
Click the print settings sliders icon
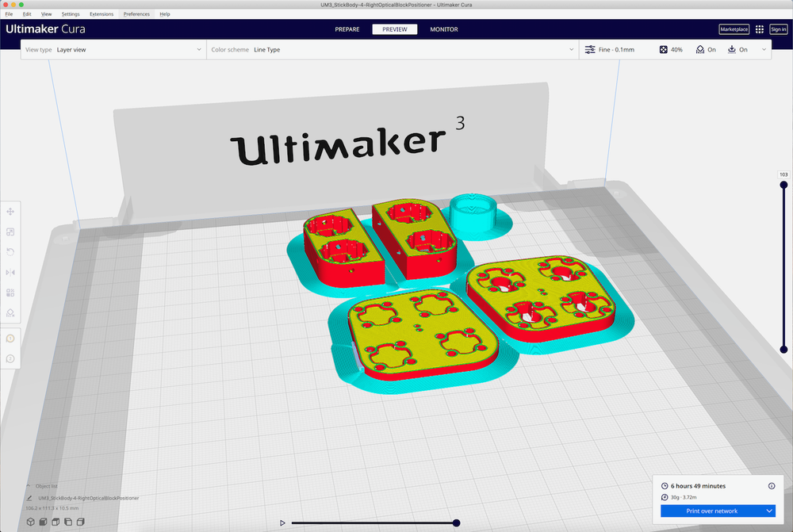pos(590,50)
